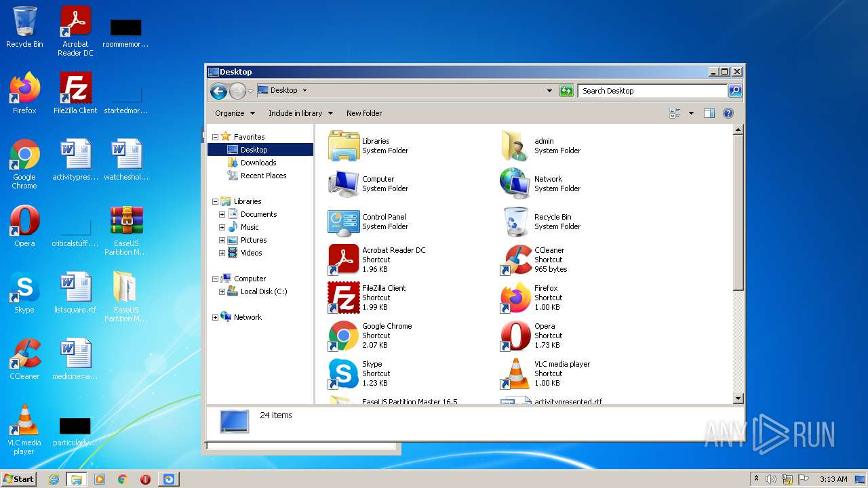The width and height of the screenshot is (868, 488).
Task: Select the Computer icon in the file list
Action: pyautogui.click(x=344, y=184)
